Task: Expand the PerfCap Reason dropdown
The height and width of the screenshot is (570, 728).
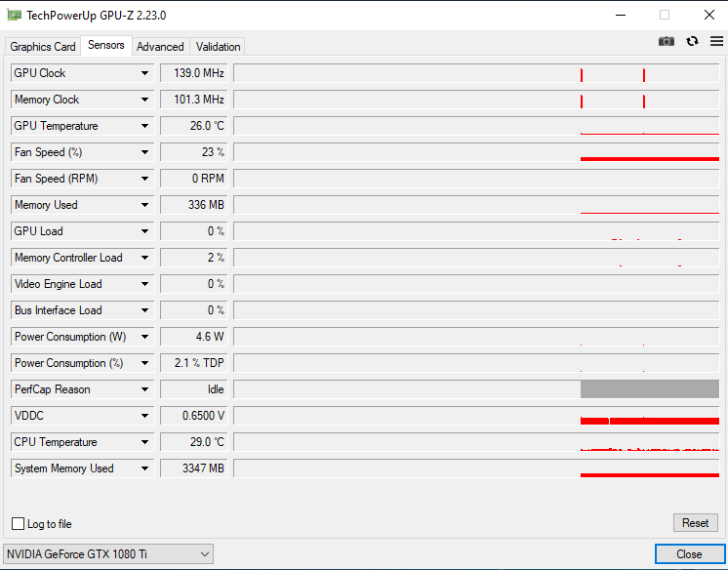Action: pyautogui.click(x=144, y=389)
